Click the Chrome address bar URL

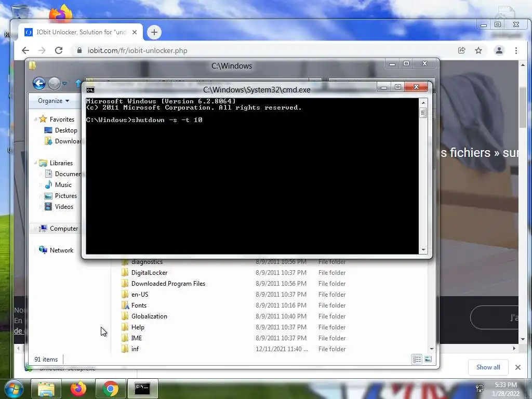pos(137,50)
